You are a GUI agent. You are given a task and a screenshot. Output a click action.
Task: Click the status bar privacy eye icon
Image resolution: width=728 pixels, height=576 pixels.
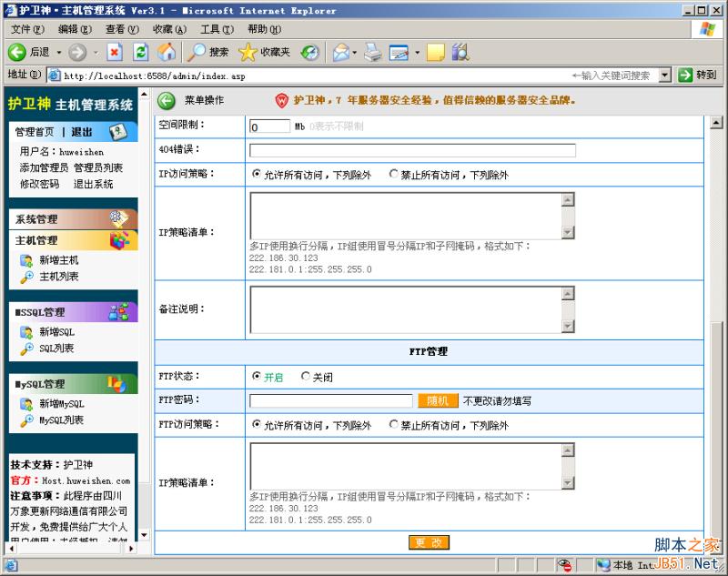coord(564,565)
